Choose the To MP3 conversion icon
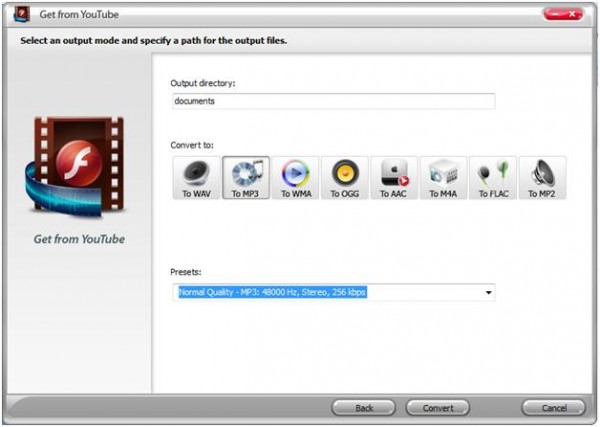 click(x=246, y=178)
